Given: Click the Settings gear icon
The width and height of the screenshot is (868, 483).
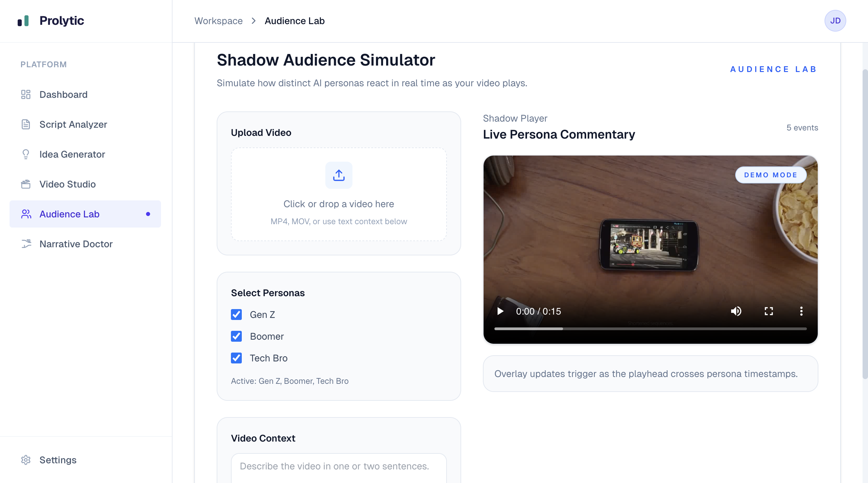Looking at the screenshot, I should pos(26,460).
